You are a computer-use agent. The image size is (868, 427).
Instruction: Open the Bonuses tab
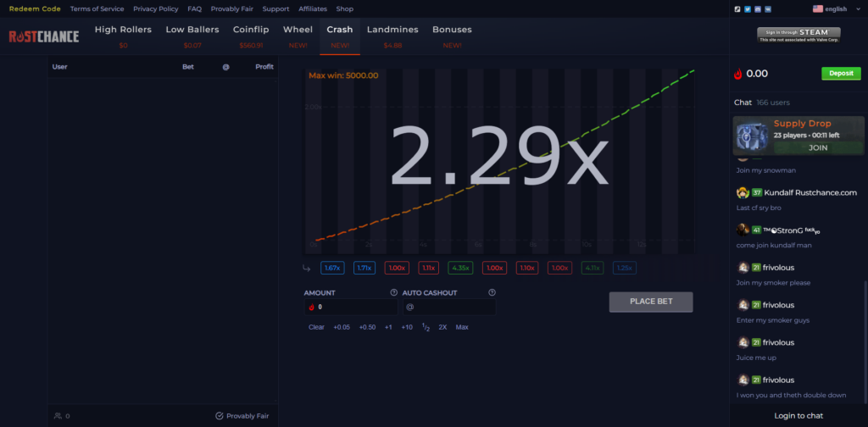pyautogui.click(x=453, y=36)
